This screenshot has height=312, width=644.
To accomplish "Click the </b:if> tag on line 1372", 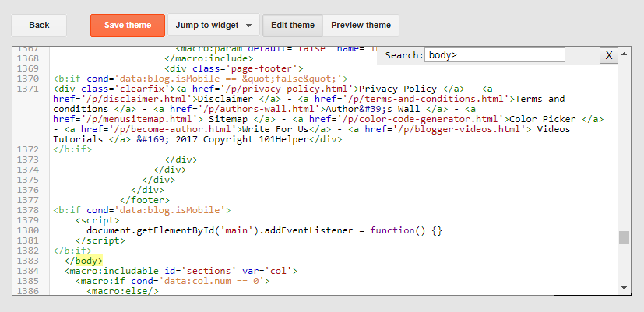I will pyautogui.click(x=72, y=149).
